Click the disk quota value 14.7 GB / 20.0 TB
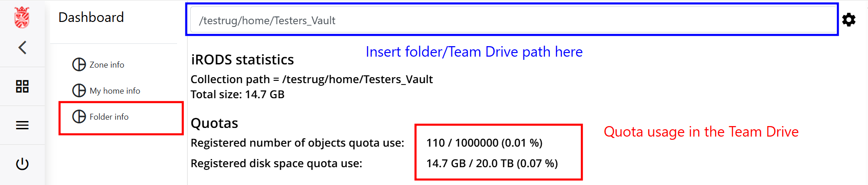Viewport: 868px width, 185px height. click(492, 164)
